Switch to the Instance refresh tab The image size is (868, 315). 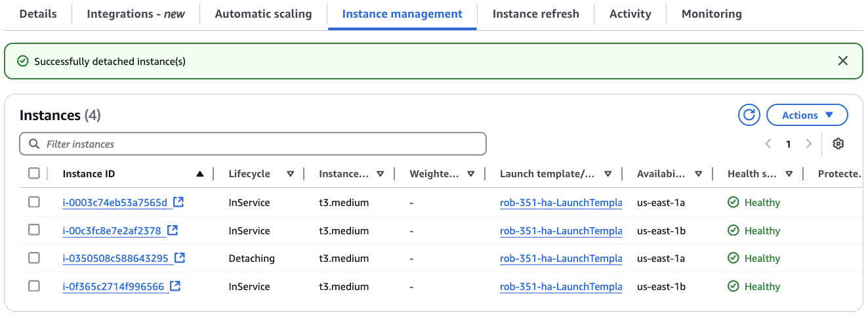pos(535,14)
